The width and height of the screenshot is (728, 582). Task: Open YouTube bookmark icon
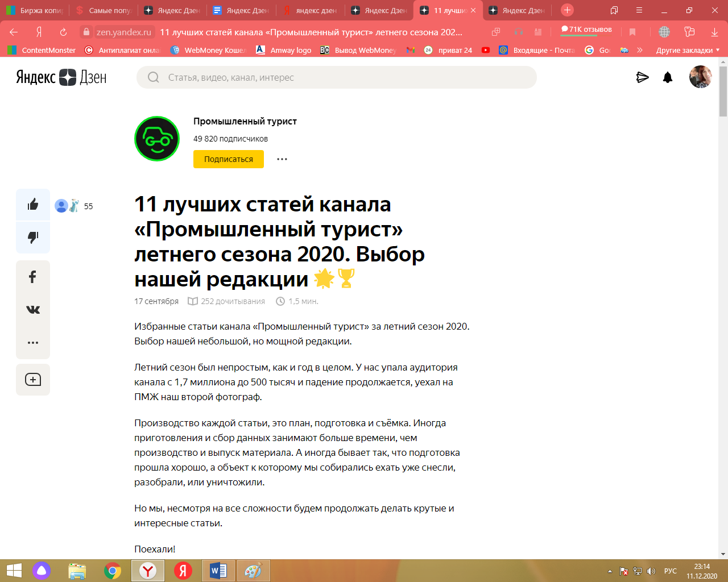486,50
